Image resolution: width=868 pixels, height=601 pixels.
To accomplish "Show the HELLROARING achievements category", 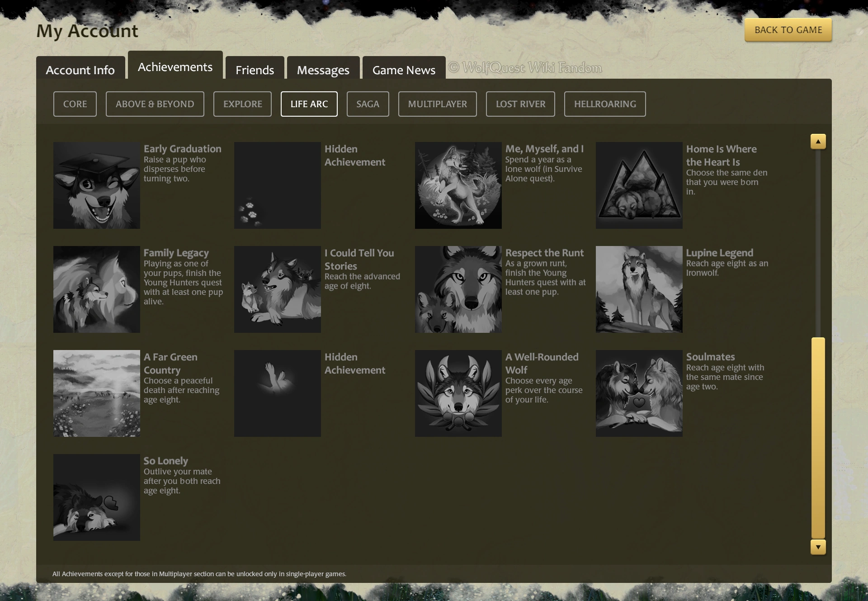I will point(605,104).
